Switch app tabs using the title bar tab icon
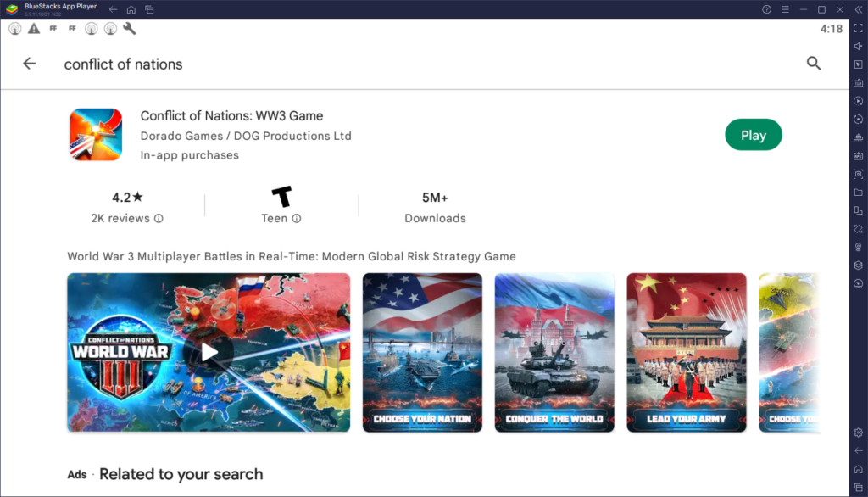Image resolution: width=868 pixels, height=497 pixels. [149, 9]
